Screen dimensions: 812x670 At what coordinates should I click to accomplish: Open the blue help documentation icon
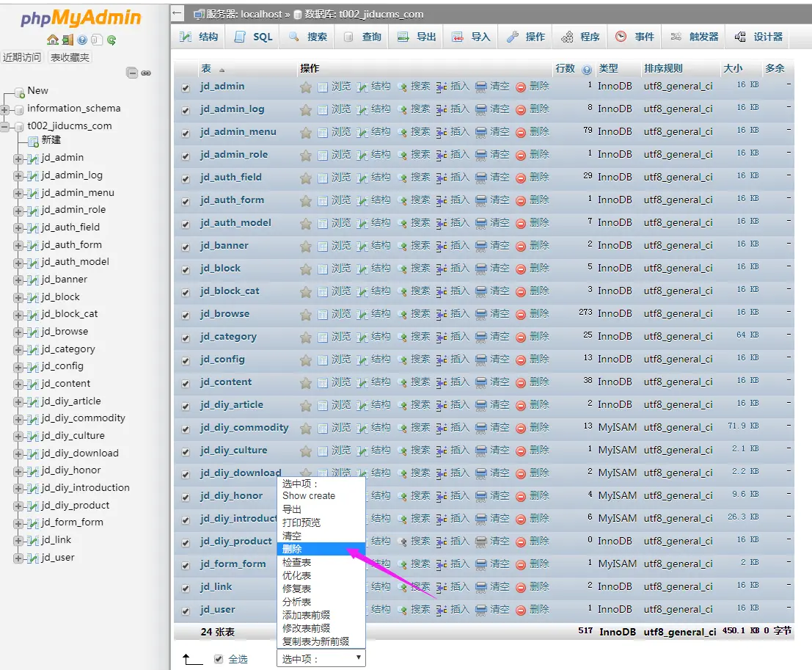pos(82,40)
